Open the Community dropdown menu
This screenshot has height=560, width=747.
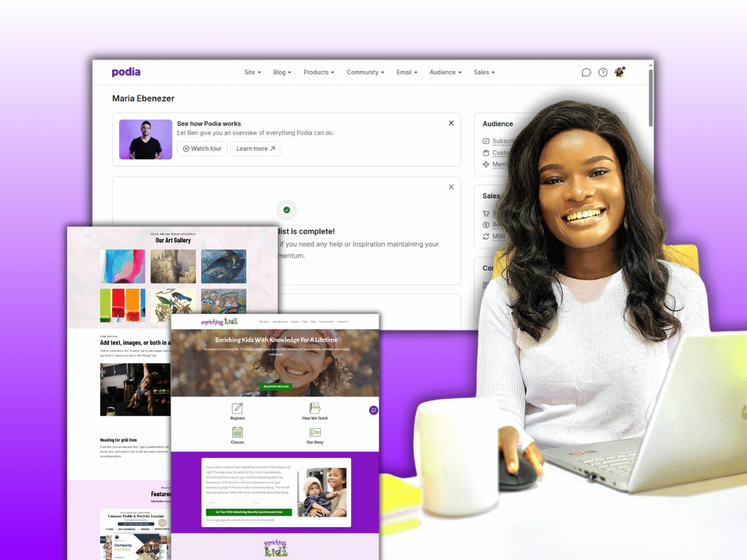point(365,72)
